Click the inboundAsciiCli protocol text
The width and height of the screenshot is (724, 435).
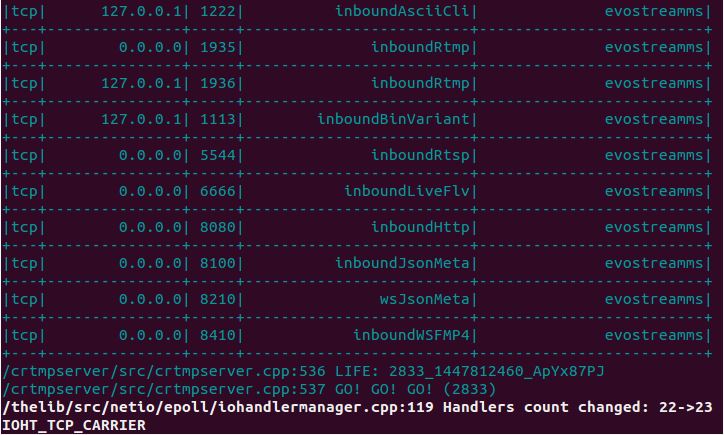click(402, 11)
